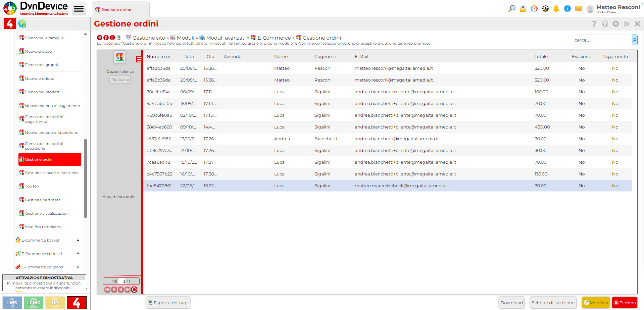Open the history clock icon in the header
The width and height of the screenshot is (644, 310).
point(545,8)
